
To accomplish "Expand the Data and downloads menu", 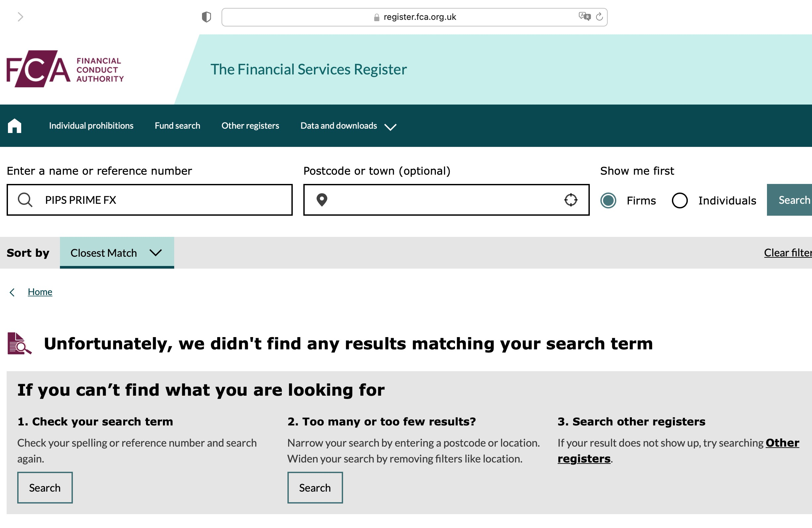I will tap(348, 126).
